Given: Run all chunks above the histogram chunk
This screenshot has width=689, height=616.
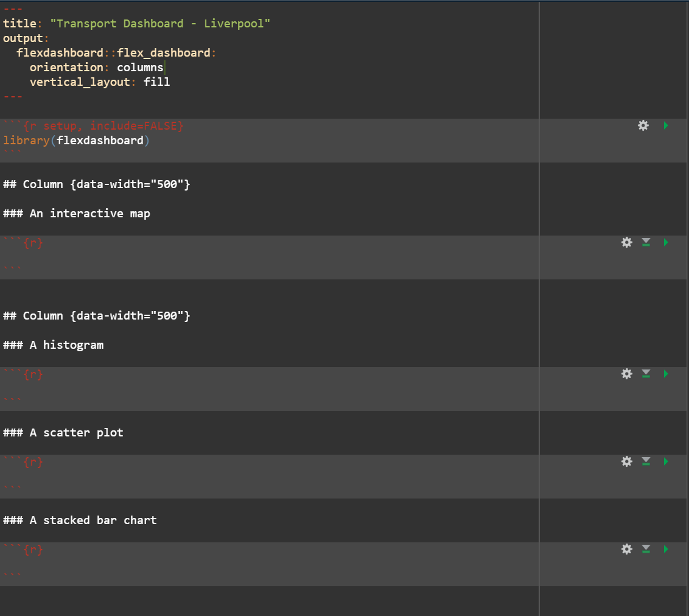Looking at the screenshot, I should pyautogui.click(x=646, y=374).
